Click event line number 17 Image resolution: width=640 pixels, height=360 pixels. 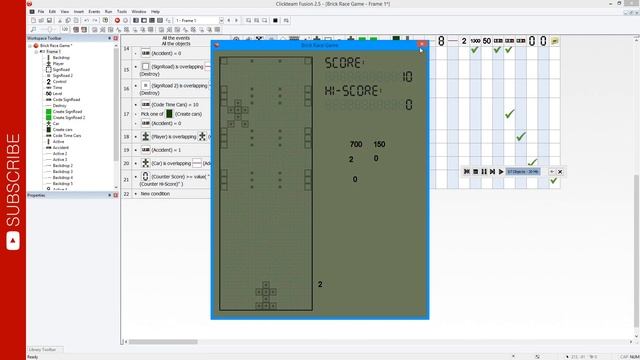point(127,114)
